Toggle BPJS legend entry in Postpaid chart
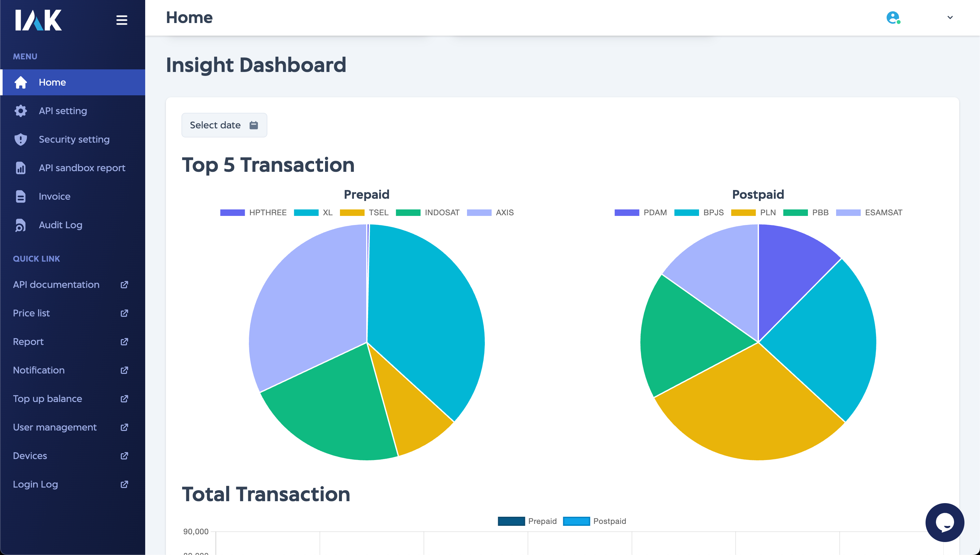 (x=699, y=213)
